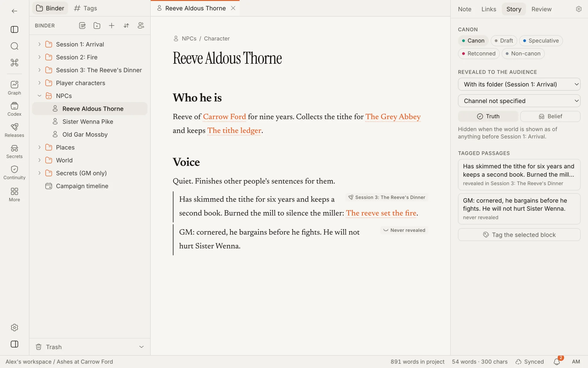Select the Story panel tab
588x368 pixels.
pos(514,9)
